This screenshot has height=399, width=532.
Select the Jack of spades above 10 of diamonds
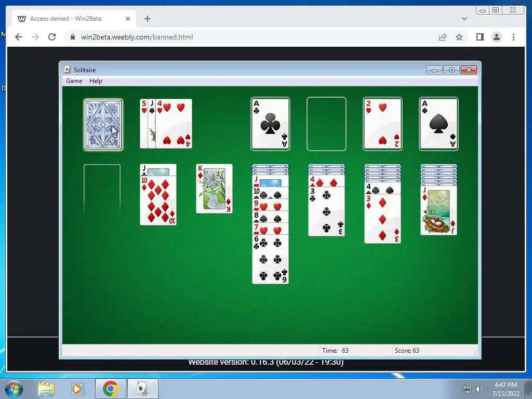158,170
